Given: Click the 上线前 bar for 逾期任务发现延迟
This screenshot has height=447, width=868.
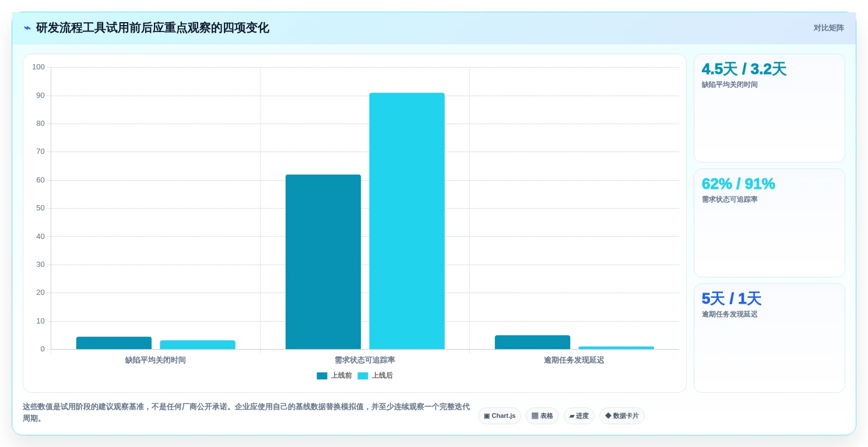Looking at the screenshot, I should (532, 342).
